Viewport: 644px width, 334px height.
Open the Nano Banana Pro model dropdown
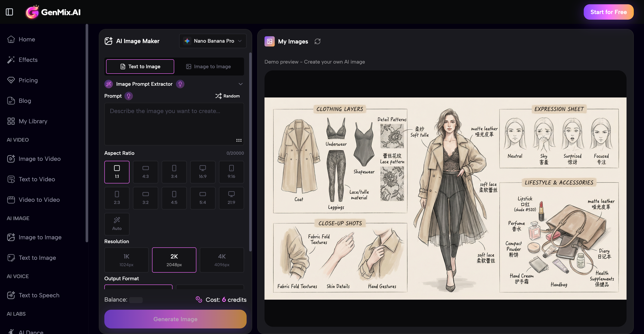point(213,41)
